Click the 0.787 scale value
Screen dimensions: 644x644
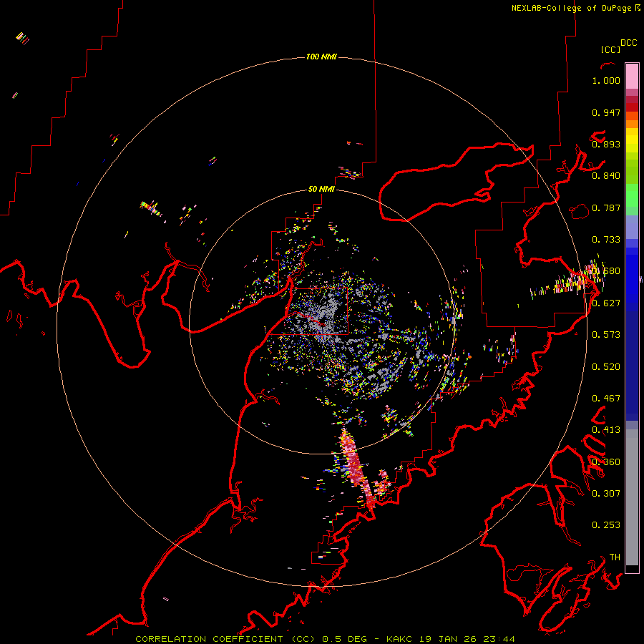click(606, 208)
